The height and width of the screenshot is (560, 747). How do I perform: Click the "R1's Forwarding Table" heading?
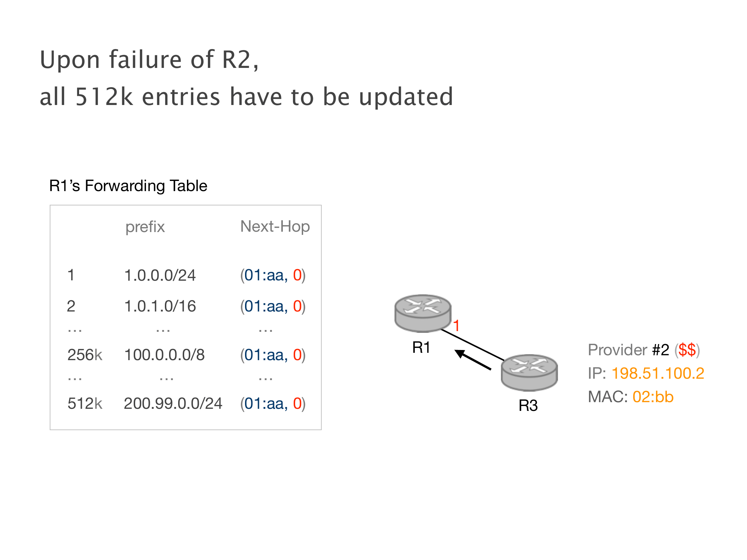click(128, 186)
